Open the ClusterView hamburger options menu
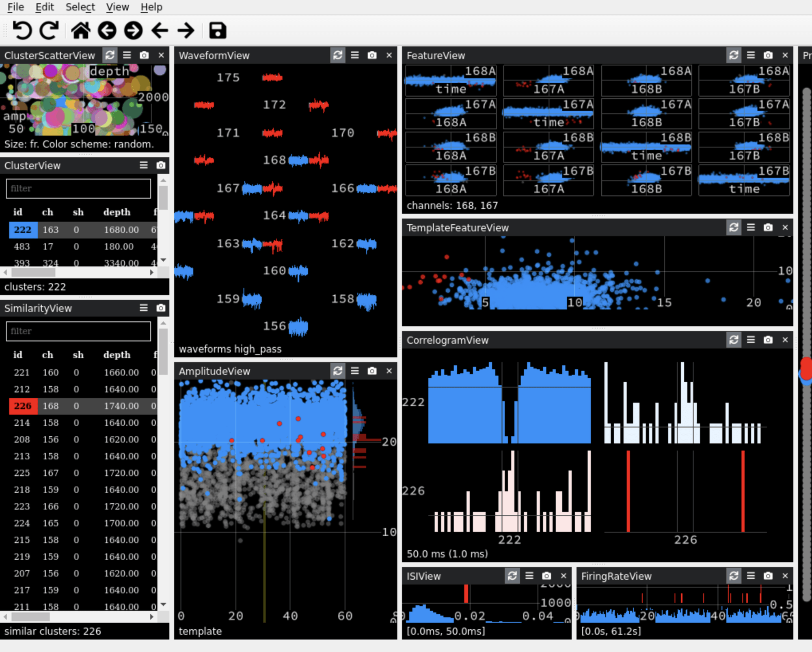Screen dimensions: 812x652 coord(144,165)
